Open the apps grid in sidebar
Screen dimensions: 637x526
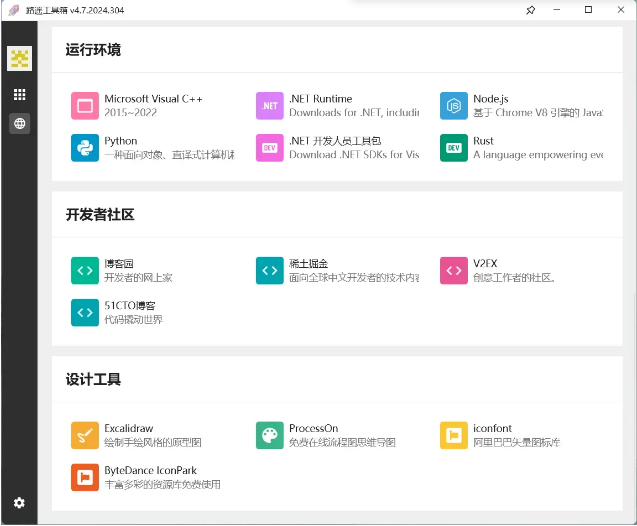pos(20,94)
